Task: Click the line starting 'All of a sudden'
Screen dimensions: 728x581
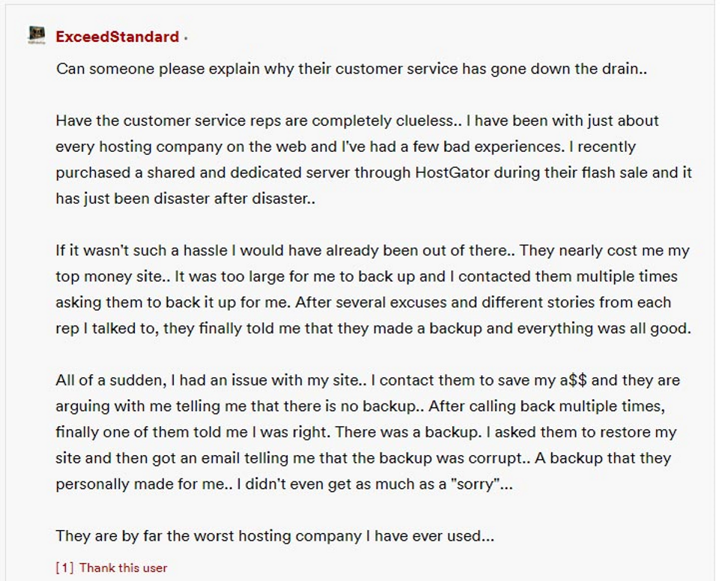Action: tap(368, 380)
